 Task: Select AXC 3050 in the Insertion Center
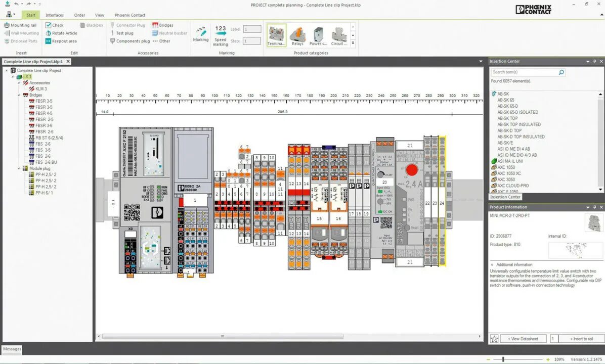pos(506,179)
